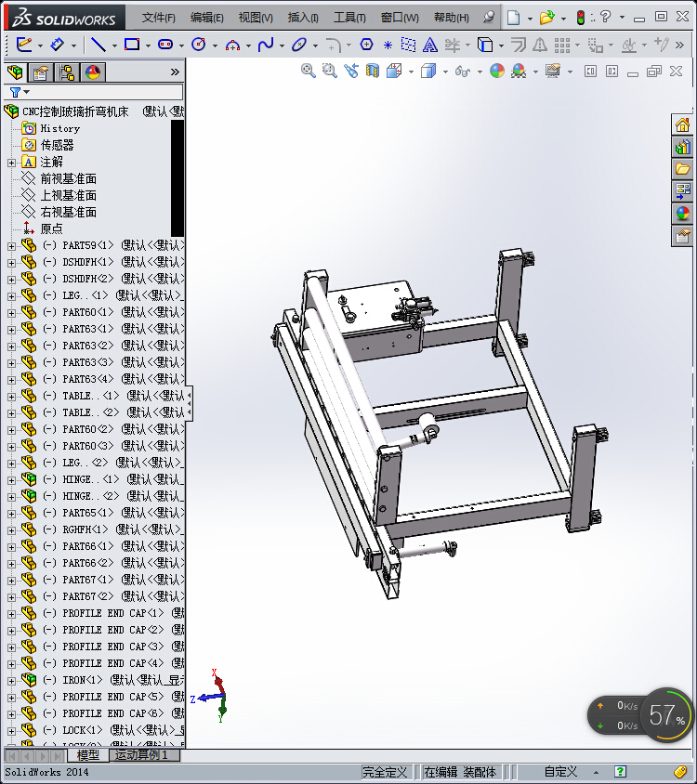The image size is (697, 784).
Task: Click the View Orientation icon
Action: [394, 71]
